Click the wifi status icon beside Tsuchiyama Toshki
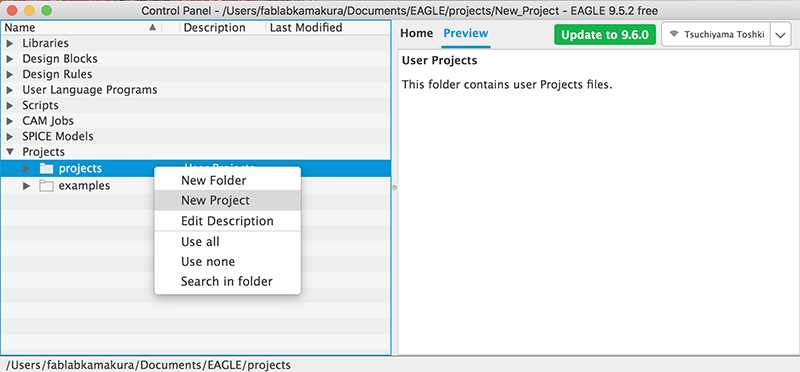The height and width of the screenshot is (372, 800). pyautogui.click(x=674, y=34)
